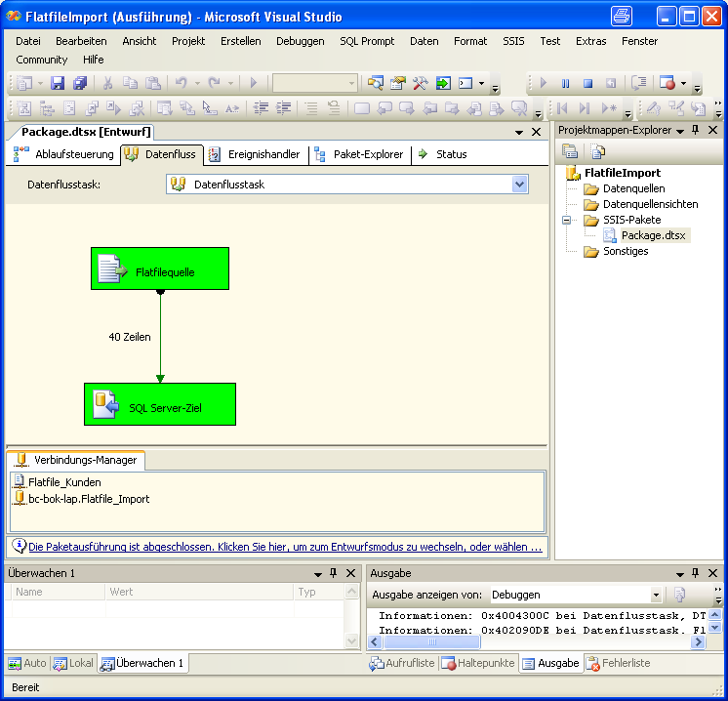Click the Flatfilequelle source component
Image resolution: width=728 pixels, height=701 pixels.
coord(160,268)
